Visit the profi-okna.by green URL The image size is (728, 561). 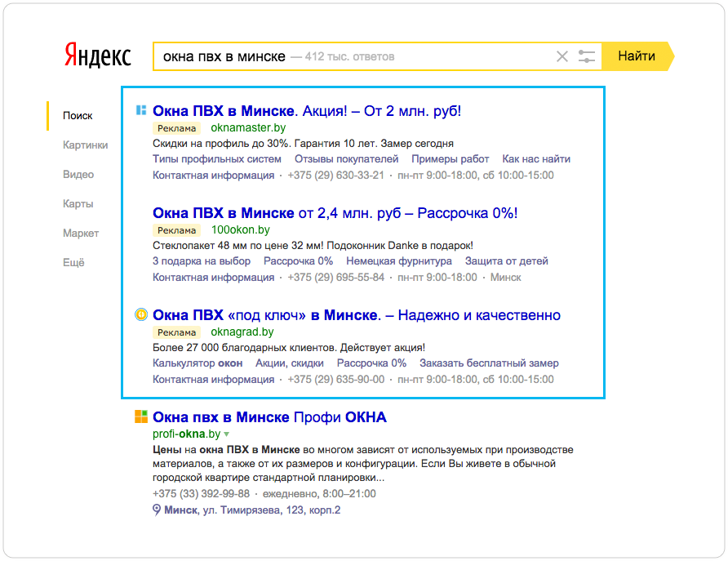187,434
